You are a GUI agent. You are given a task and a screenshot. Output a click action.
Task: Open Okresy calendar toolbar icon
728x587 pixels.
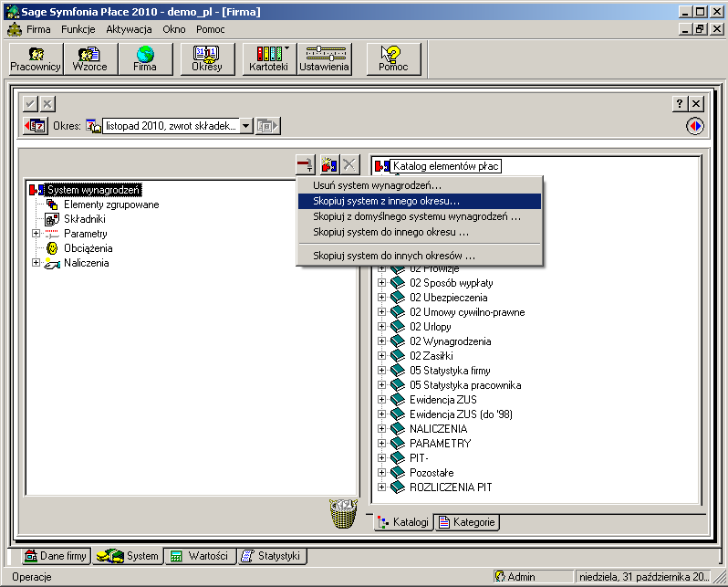tap(207, 59)
